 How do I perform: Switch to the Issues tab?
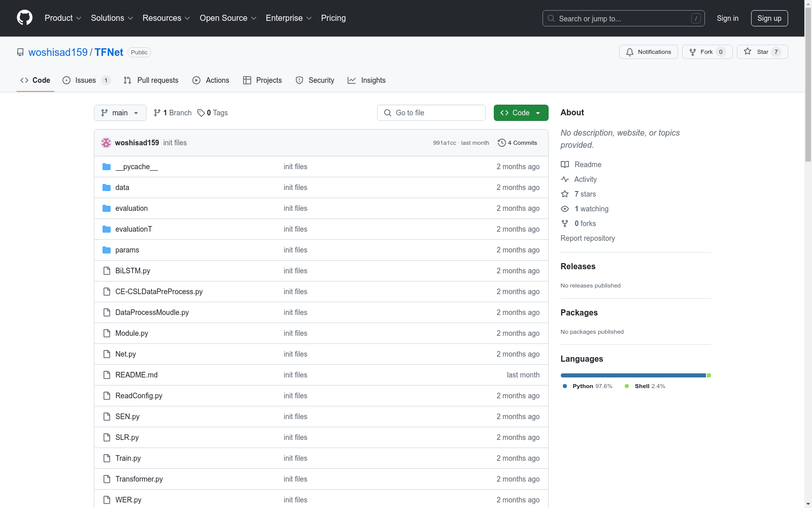[x=85, y=80]
